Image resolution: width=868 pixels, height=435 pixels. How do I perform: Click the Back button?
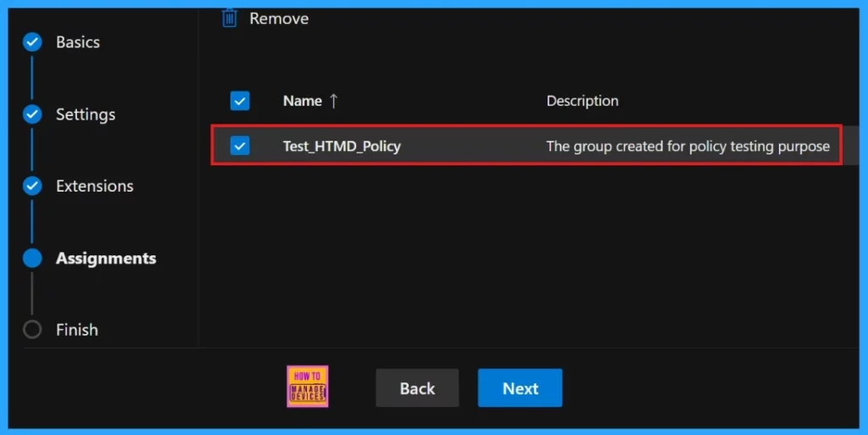(x=417, y=388)
